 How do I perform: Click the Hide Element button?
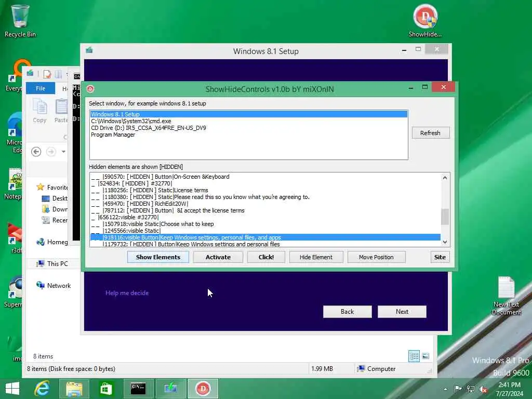[316, 257]
